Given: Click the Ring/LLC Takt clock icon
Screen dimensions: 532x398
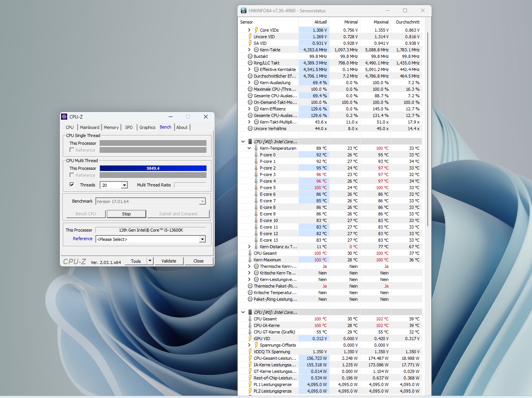Looking at the screenshot, I should (x=250, y=63).
